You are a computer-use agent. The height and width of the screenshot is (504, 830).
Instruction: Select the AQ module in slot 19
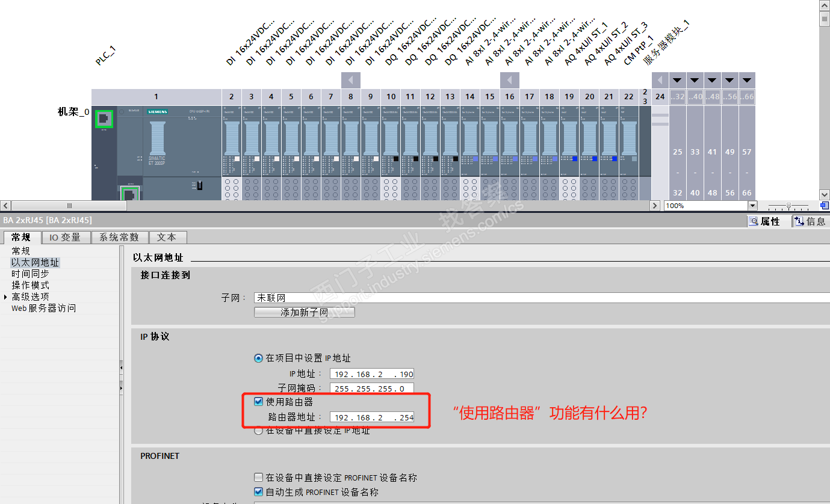[x=569, y=153]
